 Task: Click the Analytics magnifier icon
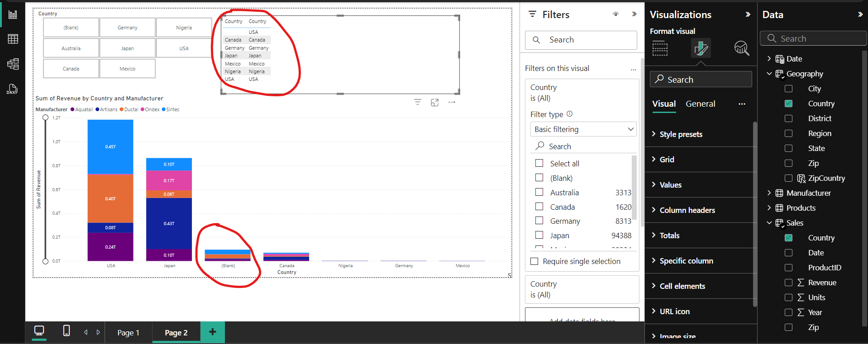(741, 48)
